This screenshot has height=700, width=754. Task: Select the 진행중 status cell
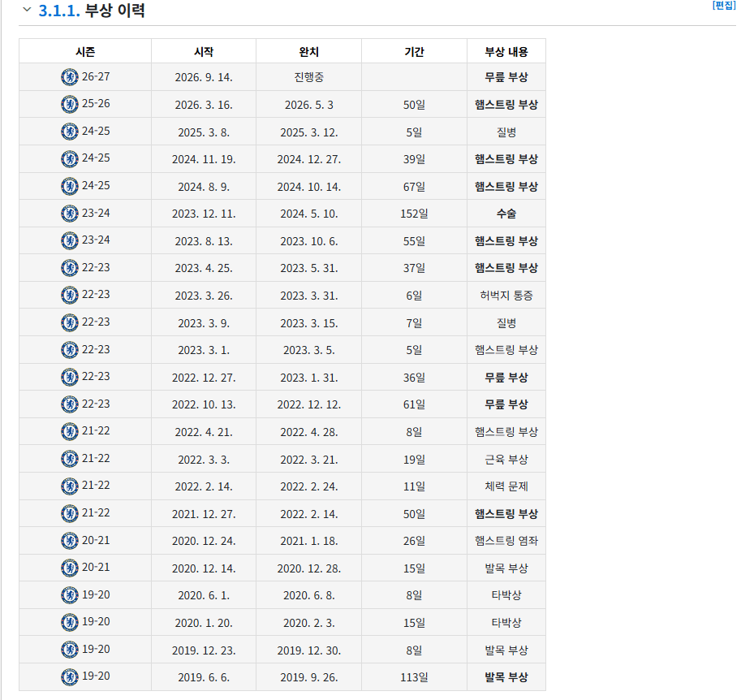coord(308,77)
